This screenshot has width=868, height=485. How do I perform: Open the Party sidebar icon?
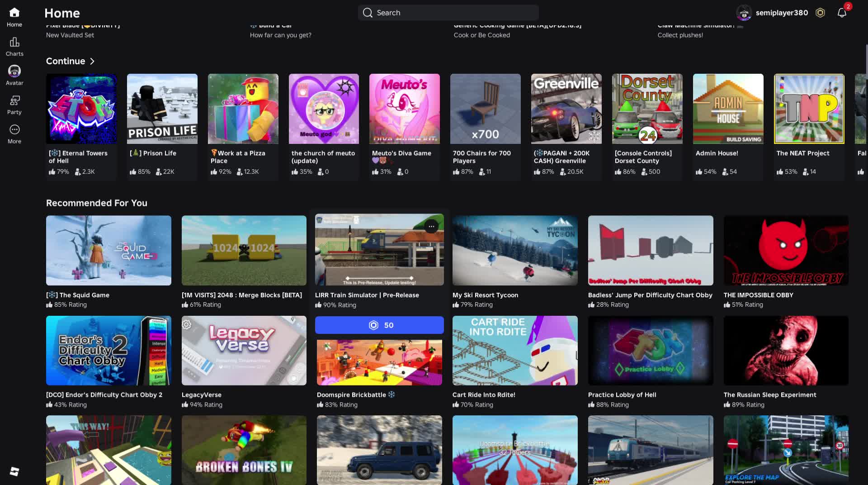point(14,100)
